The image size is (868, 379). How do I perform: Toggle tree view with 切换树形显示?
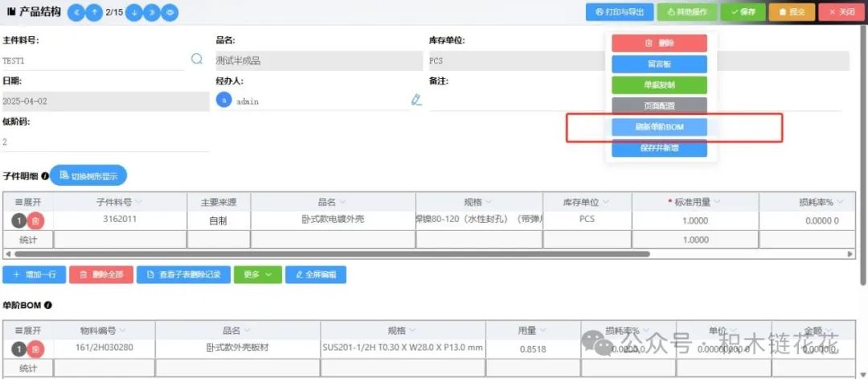pyautogui.click(x=88, y=175)
